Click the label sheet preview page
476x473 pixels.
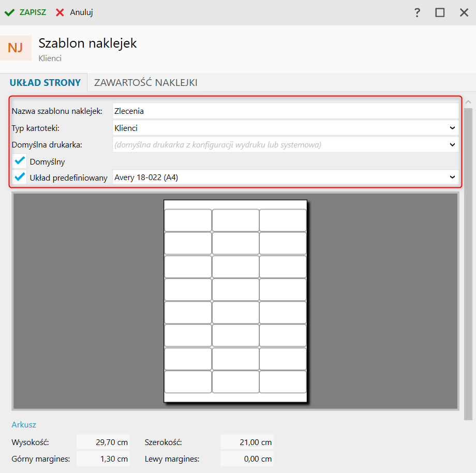235,301
